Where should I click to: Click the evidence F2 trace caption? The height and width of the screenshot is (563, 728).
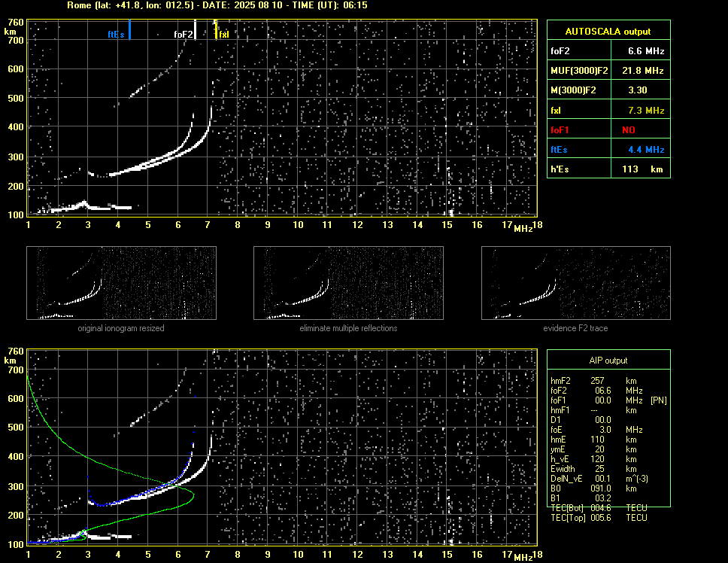575,328
